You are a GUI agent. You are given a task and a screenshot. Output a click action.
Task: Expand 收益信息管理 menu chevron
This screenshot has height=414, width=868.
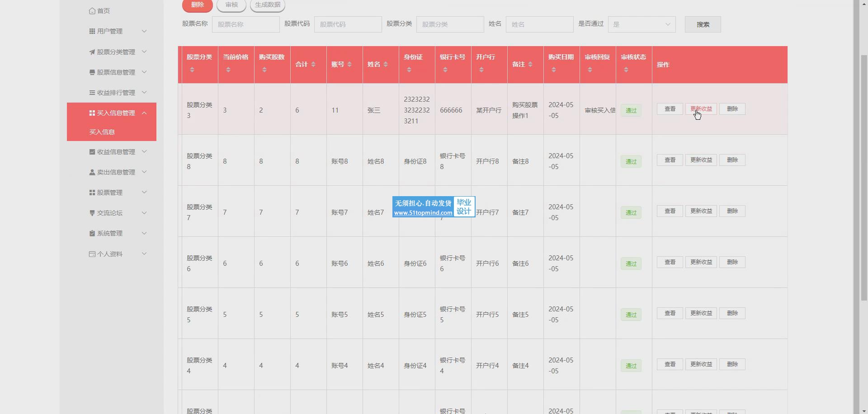pos(144,151)
